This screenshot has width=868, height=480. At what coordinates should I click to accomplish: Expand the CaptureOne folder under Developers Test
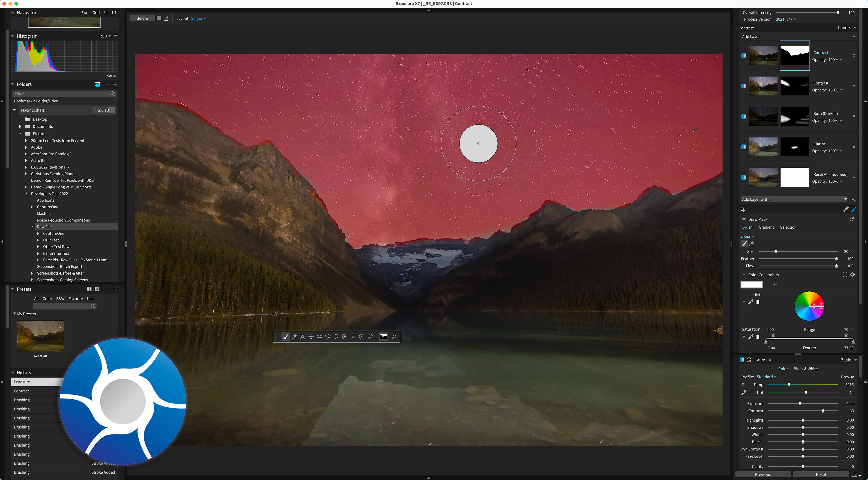point(32,207)
